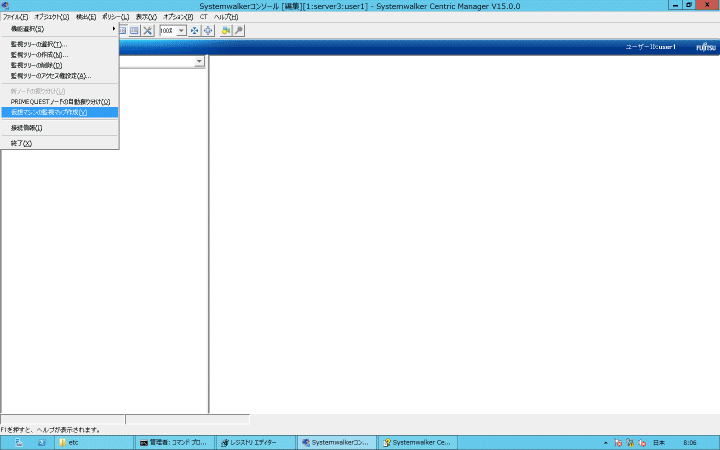720x450 pixels.
Task: Open the ヘルプ(H) menu
Action: coord(226,17)
